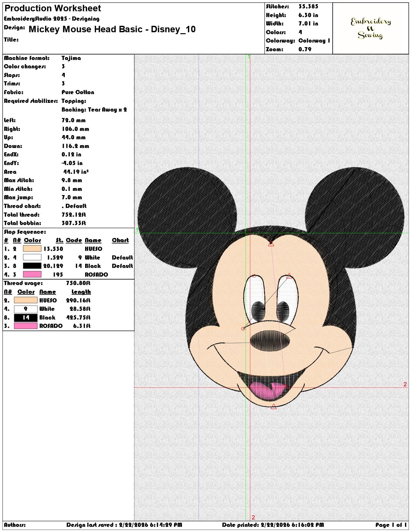Image resolution: width=411 pixels, height=532 pixels.
Task: Click the Total thread value 752.12ft
Action: pos(74,214)
